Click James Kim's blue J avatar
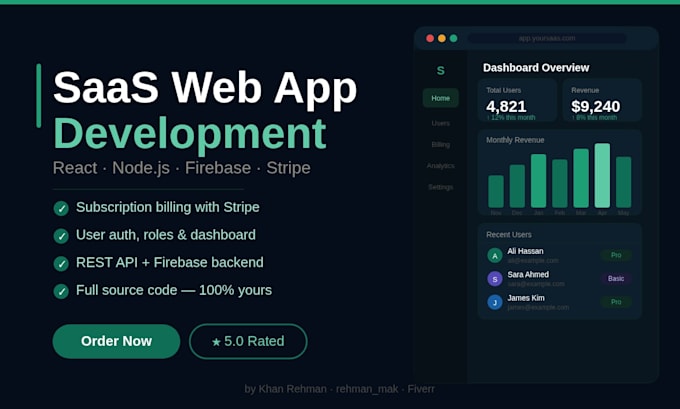Screen dimensions: 680x409 tap(495, 302)
